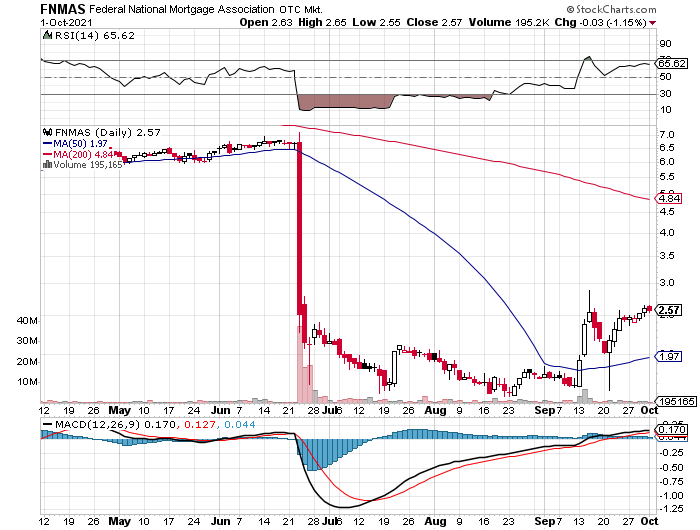Click the Close 2.57 header value
Viewport: 700px width, 530px height.
tap(434, 22)
